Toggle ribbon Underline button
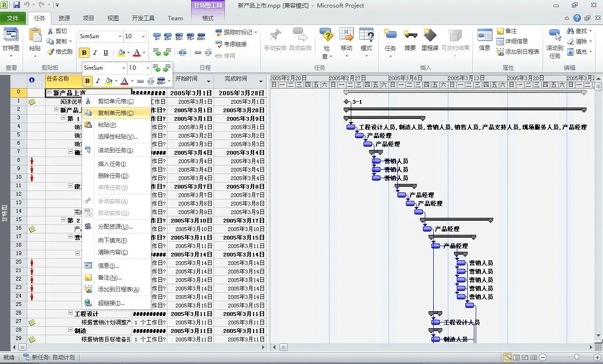This screenshot has height=364, width=603. point(106,53)
